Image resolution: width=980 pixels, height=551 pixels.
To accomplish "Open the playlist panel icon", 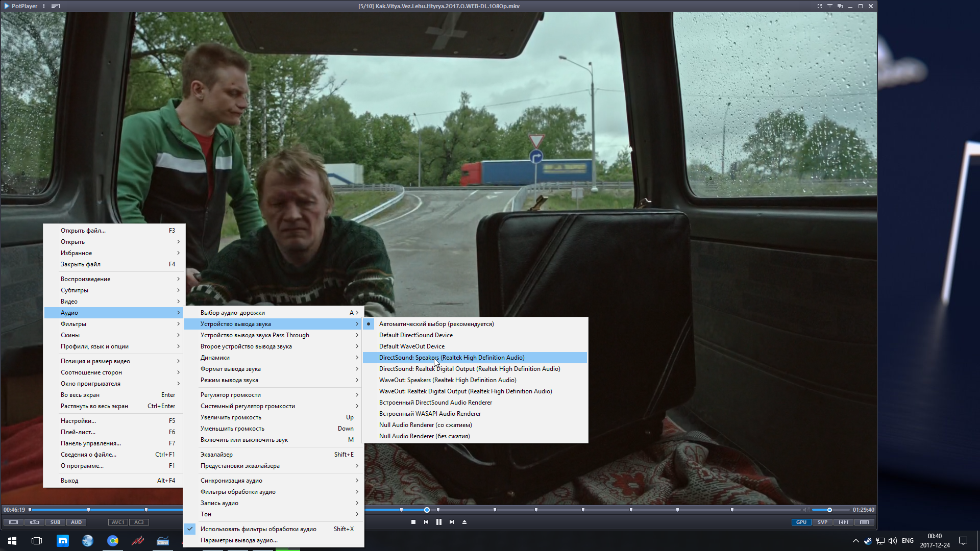I will click(864, 522).
